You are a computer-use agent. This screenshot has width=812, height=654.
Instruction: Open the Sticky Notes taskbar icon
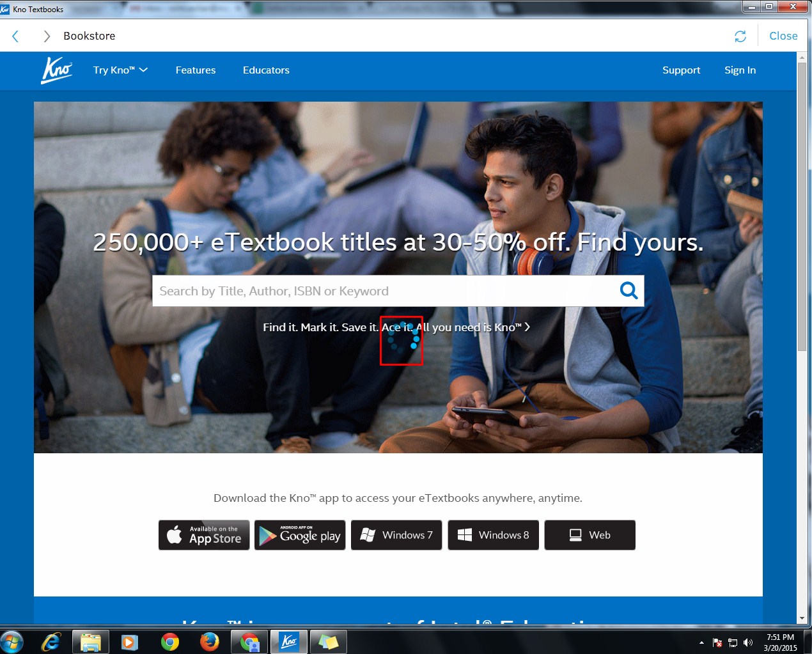click(329, 641)
